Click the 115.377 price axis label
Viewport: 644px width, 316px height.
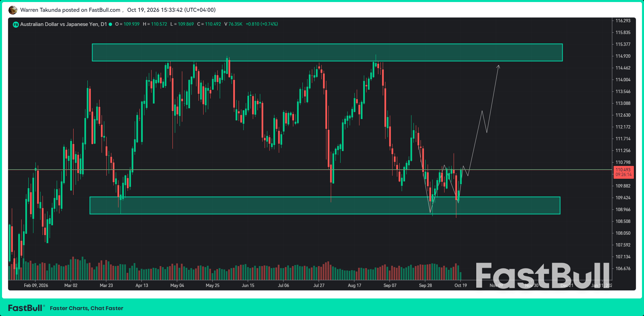click(623, 44)
